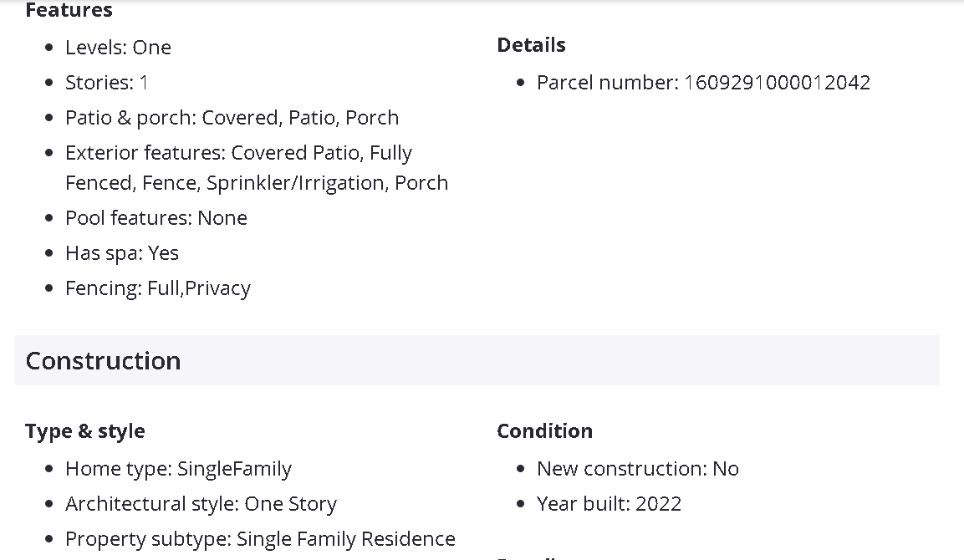Image resolution: width=964 pixels, height=560 pixels.
Task: Click the 'Stories: 1' entry
Action: point(107,83)
